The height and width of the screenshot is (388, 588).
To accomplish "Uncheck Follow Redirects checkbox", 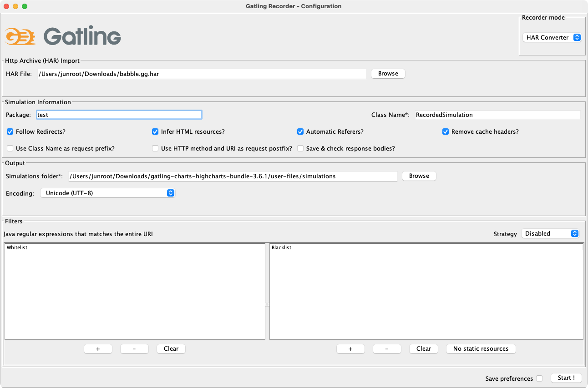I will pos(10,132).
